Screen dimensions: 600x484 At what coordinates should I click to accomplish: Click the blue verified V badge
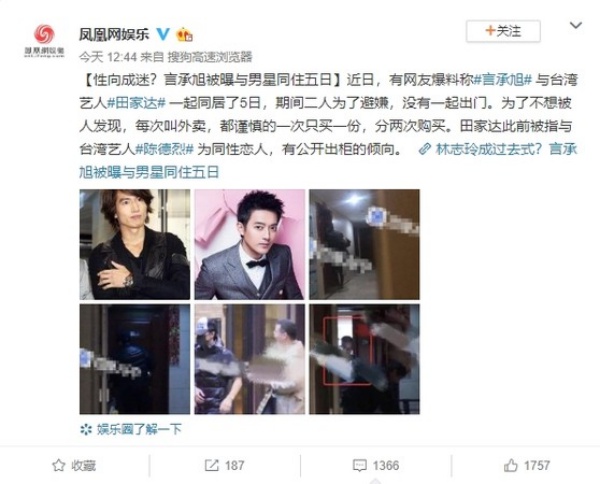(163, 34)
